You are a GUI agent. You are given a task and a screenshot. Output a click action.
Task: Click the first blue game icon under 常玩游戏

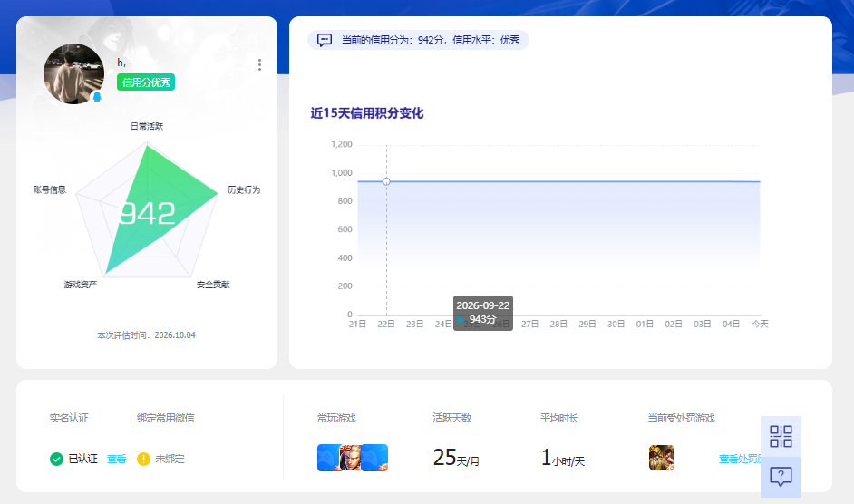pyautogui.click(x=328, y=458)
